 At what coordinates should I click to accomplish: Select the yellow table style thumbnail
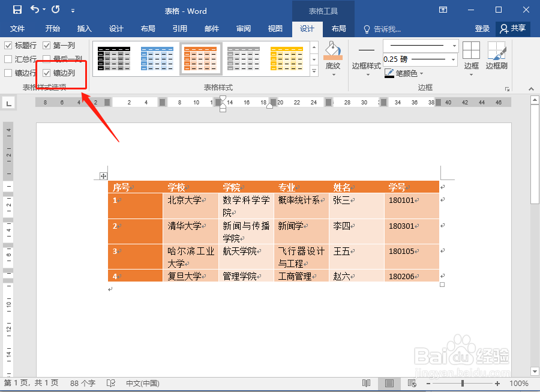pyautogui.click(x=287, y=59)
